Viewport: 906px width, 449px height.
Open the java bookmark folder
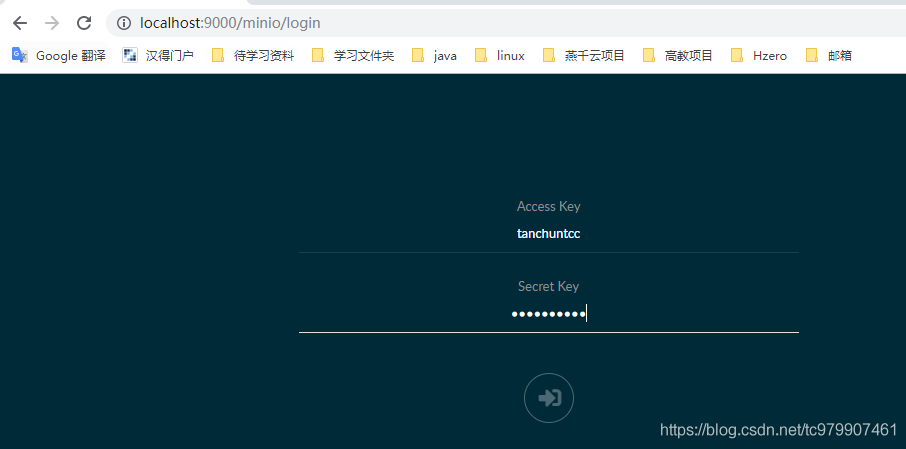click(x=435, y=55)
